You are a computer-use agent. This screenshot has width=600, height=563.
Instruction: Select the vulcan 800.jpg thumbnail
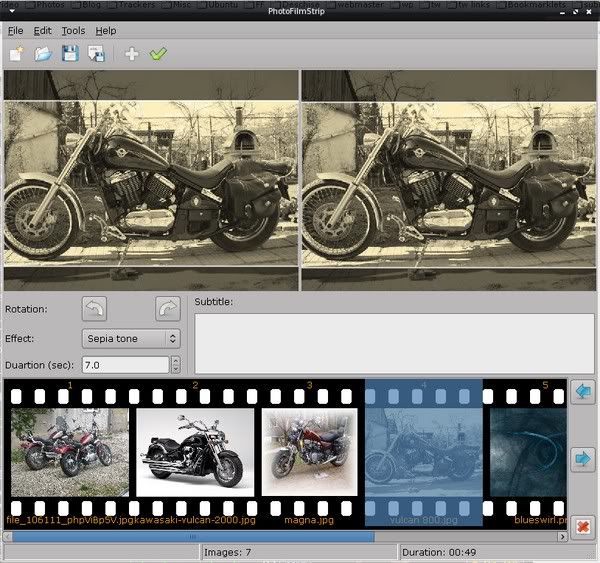424,452
